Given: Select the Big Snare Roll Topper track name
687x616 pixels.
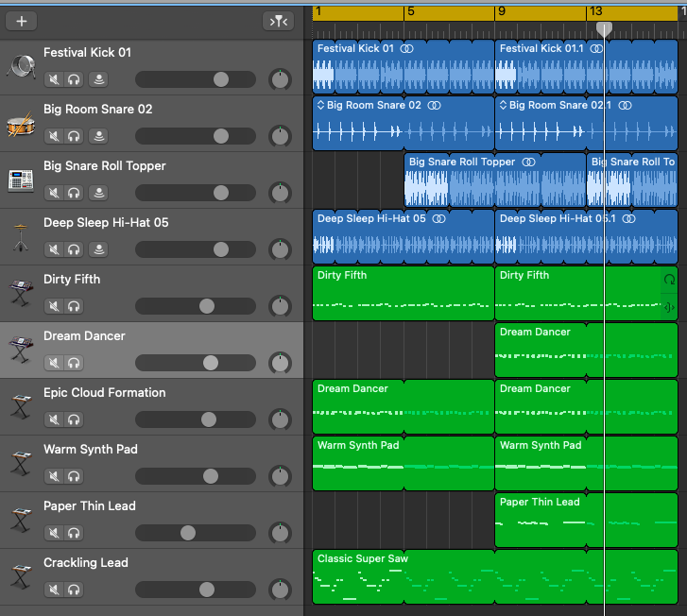Looking at the screenshot, I should tap(104, 166).
